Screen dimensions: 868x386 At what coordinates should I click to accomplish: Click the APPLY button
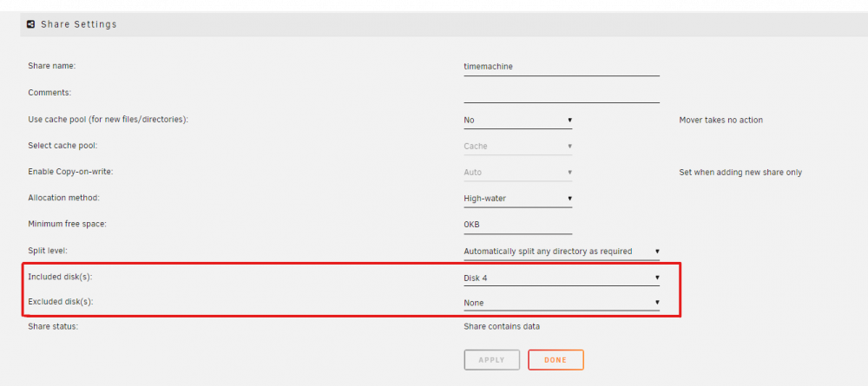[491, 360]
